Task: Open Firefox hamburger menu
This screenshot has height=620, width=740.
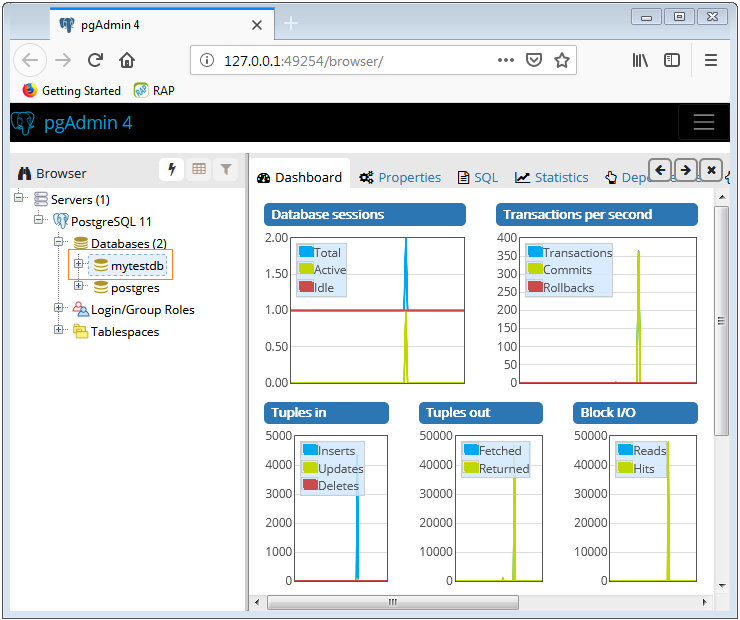Action: [711, 60]
